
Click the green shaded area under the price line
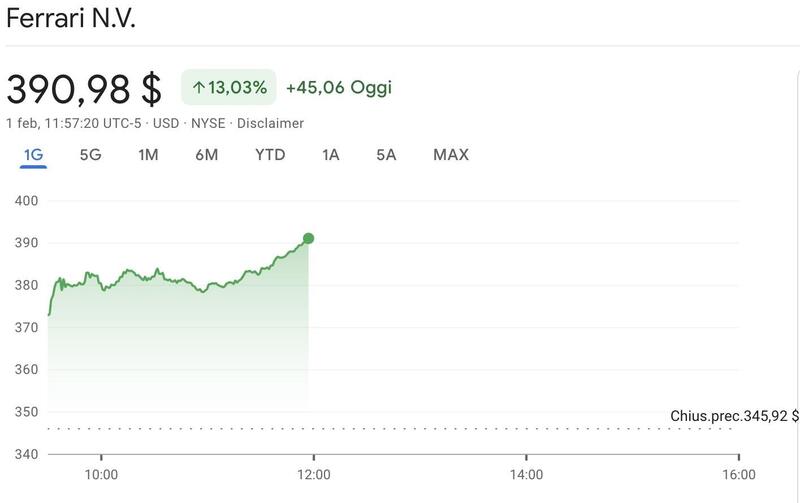(x=180, y=350)
